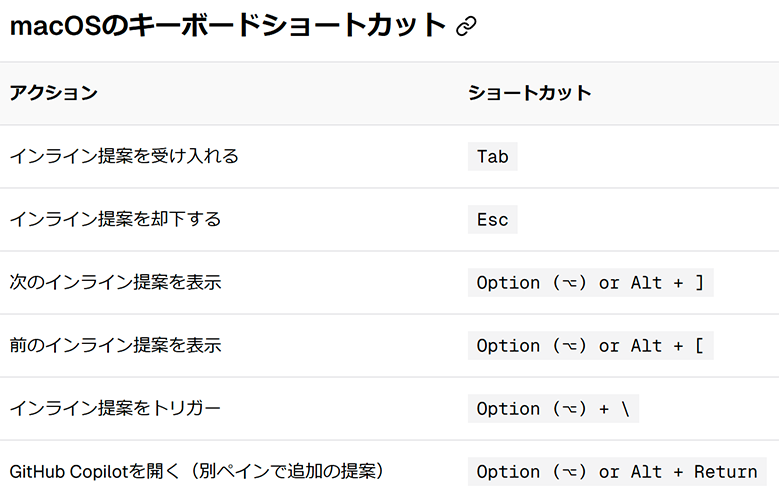
Task: Select GitHub Copilotを開く row text
Action: [197, 471]
